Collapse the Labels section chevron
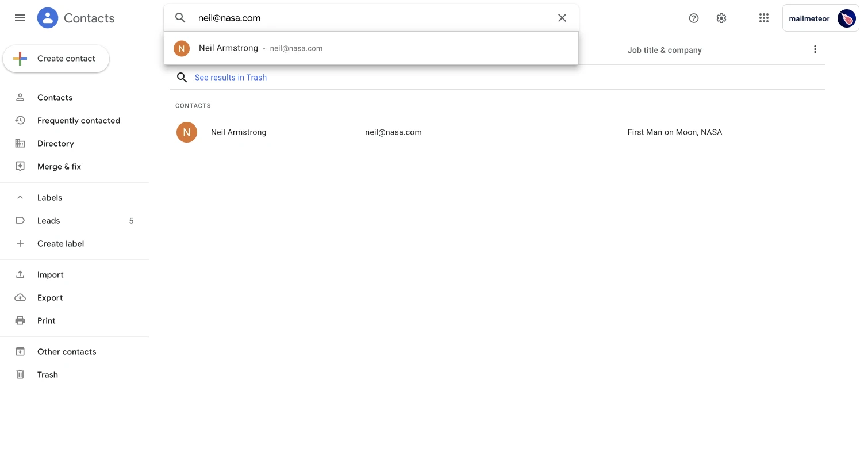This screenshot has width=868, height=460. pyautogui.click(x=20, y=197)
